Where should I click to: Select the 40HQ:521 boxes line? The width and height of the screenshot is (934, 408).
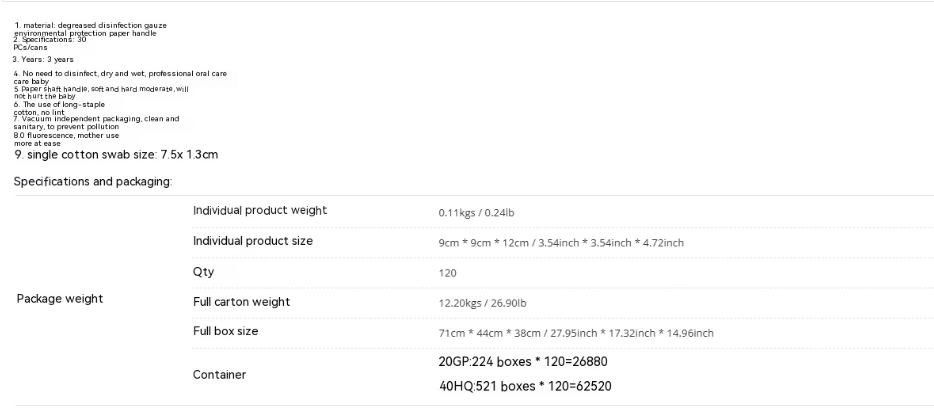[525, 387]
